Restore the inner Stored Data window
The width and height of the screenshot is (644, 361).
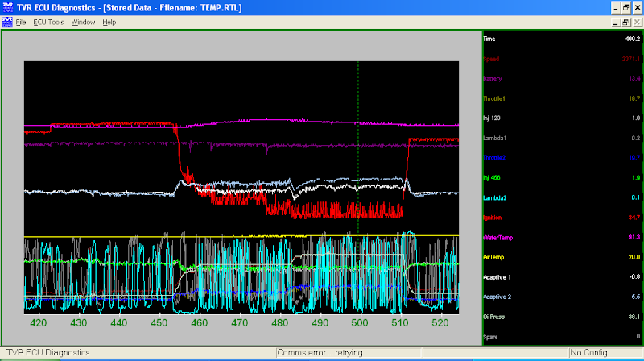625,23
